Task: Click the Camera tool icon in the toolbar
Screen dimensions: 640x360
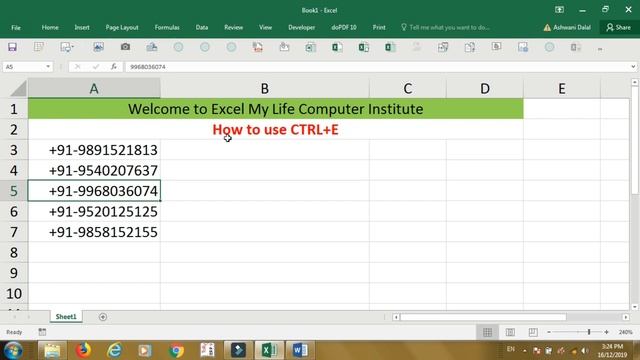Action: point(125,47)
